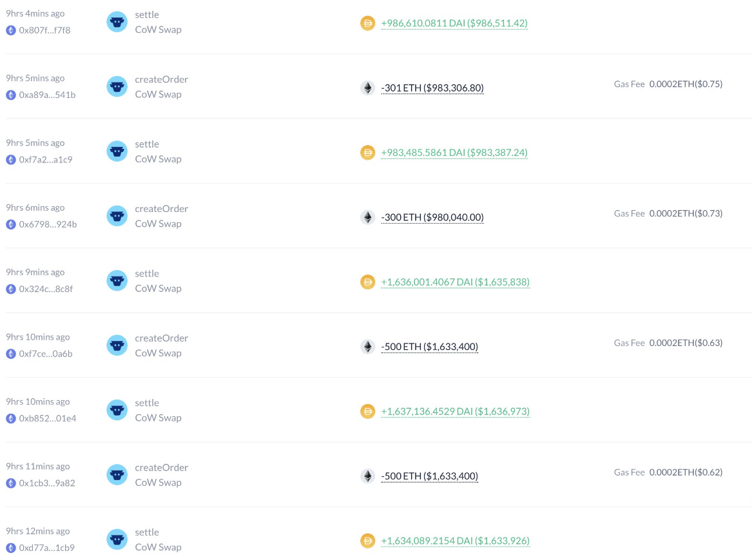Click ETH token icon in 0xf7ce...0a6b row
Viewport: 752px width, 560px height.
(368, 347)
